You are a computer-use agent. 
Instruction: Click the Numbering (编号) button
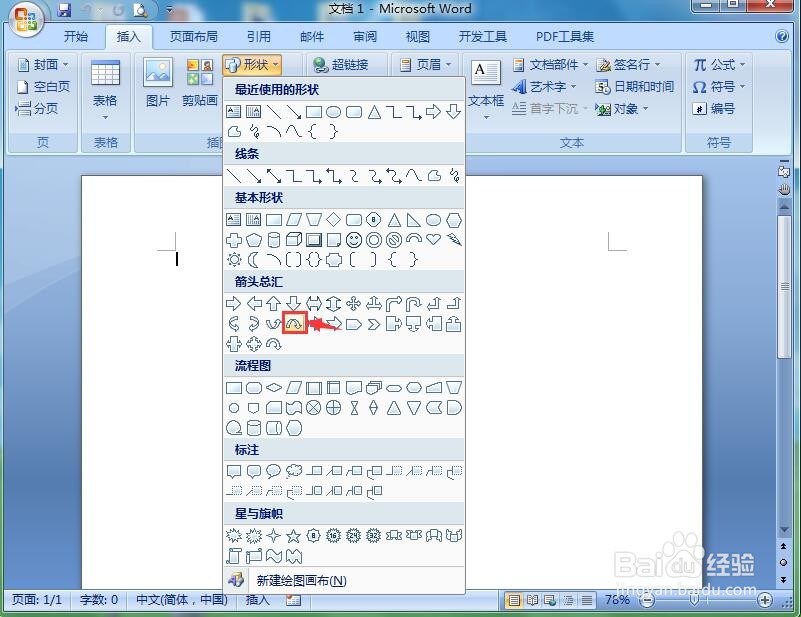tap(714, 108)
